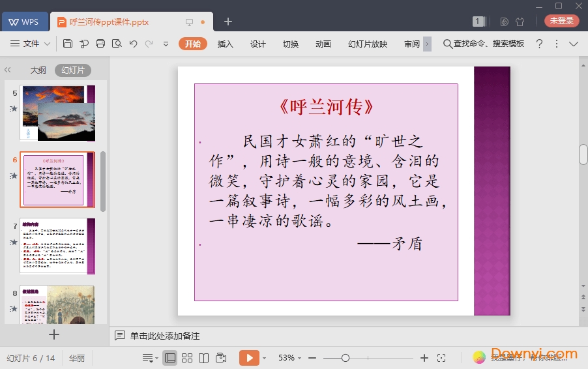This screenshot has height=369, width=588.
Task: Open the 插入 ribbon tab
Action: point(225,44)
